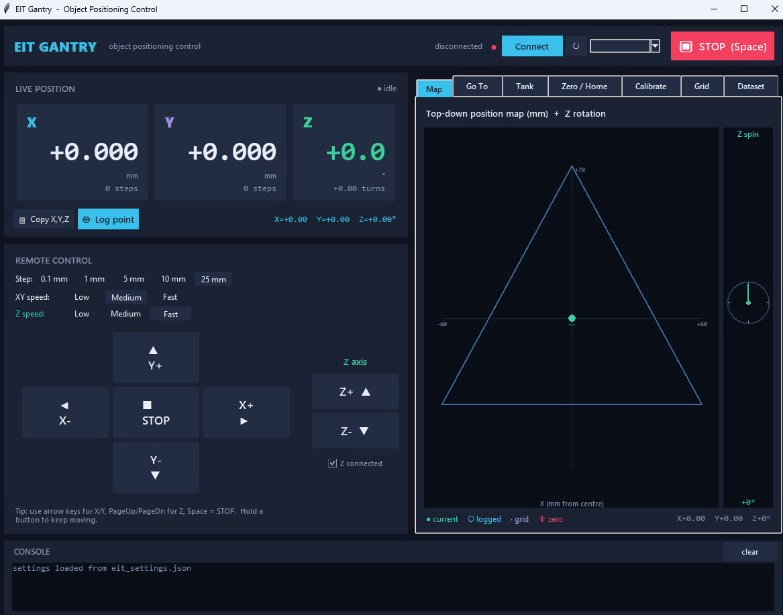
Task: Jog right with the X+ arrow button
Action: [x=246, y=412]
